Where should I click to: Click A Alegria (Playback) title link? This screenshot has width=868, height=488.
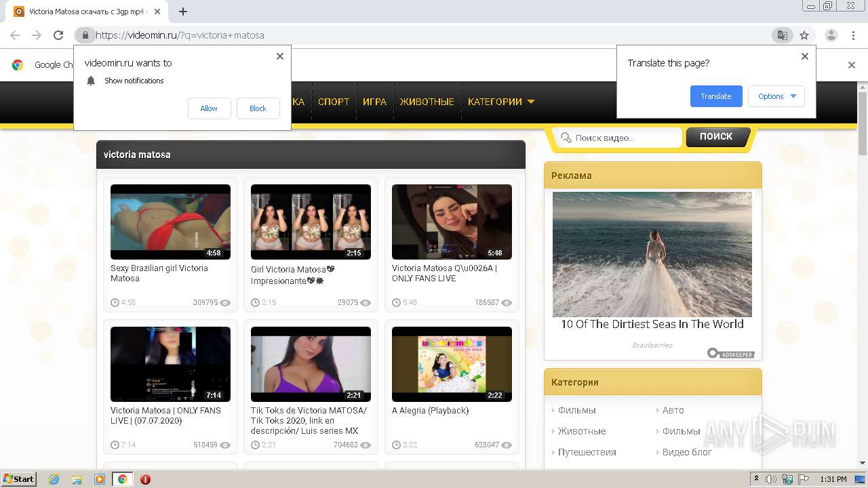(430, 411)
